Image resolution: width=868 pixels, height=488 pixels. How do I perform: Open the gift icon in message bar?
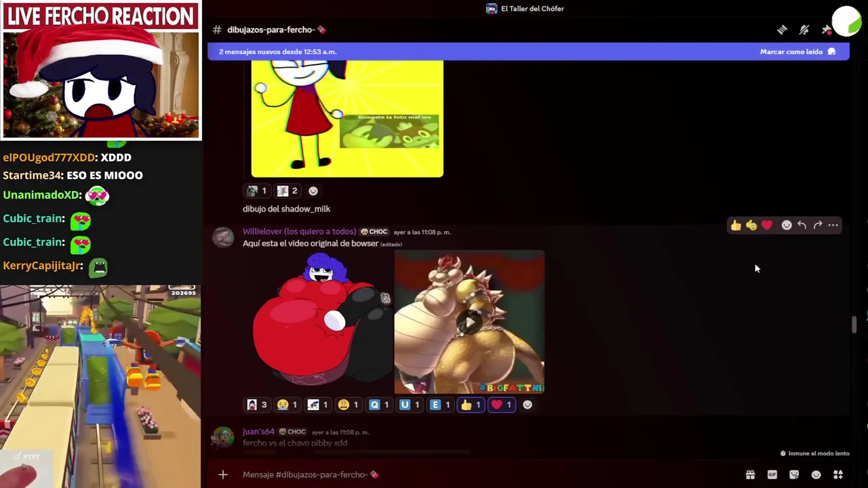pos(750,474)
